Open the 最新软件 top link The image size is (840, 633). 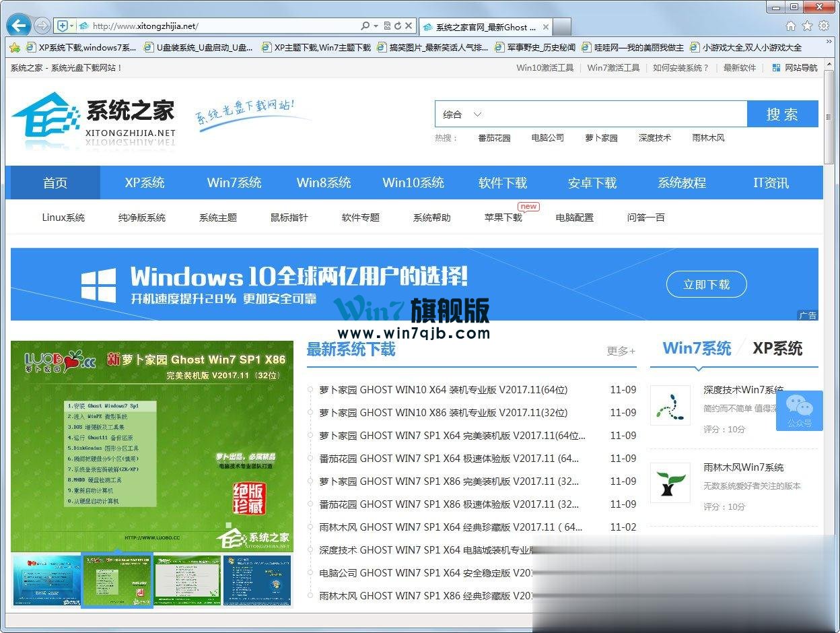pyautogui.click(x=740, y=68)
